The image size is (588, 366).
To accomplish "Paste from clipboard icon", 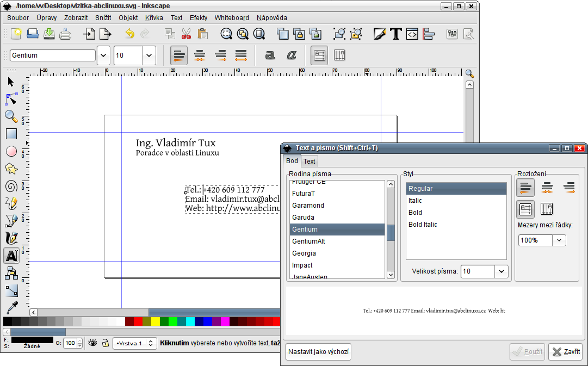I will pyautogui.click(x=202, y=34).
